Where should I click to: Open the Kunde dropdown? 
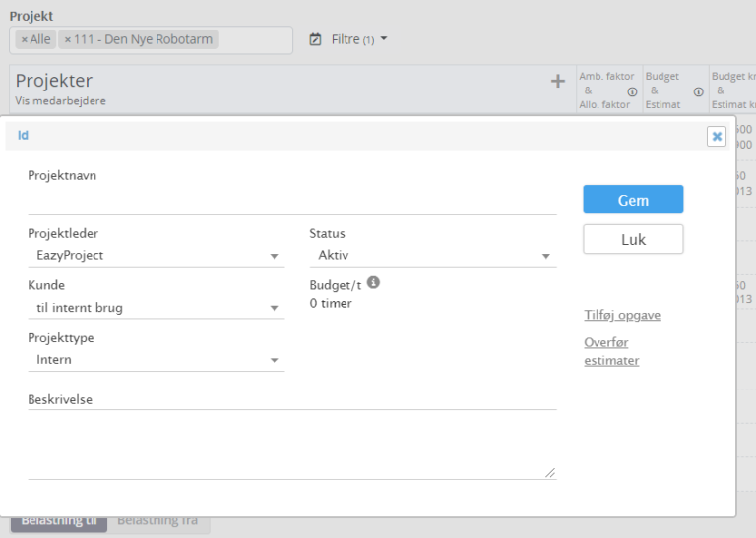click(156, 308)
